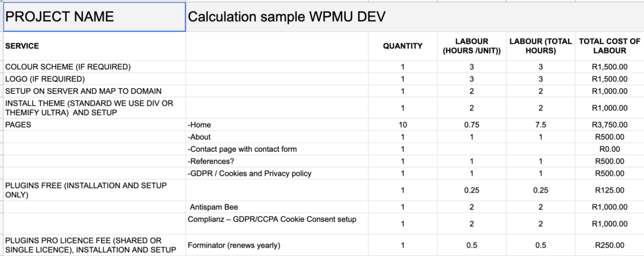Select quantity 1 in the About row

402,137
